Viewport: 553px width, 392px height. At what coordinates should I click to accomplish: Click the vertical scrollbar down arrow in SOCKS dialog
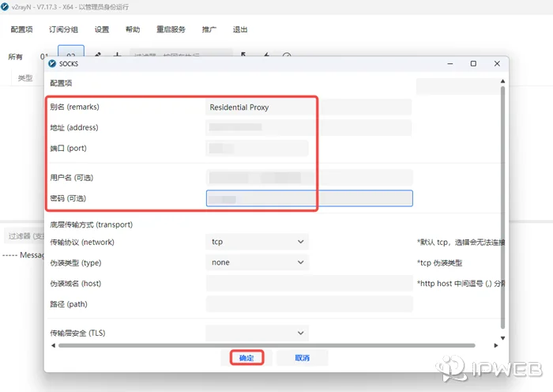(503, 338)
